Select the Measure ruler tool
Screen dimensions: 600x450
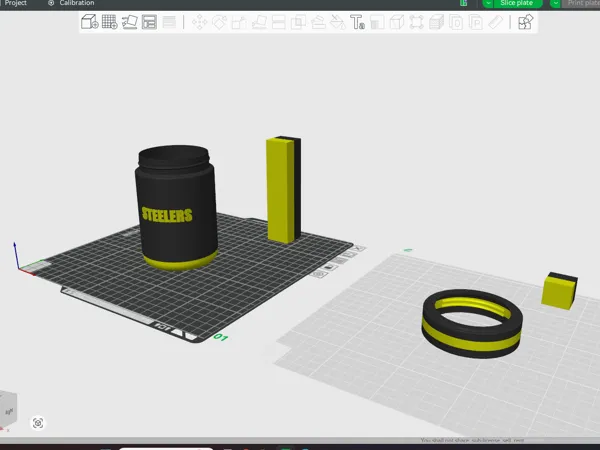496,22
